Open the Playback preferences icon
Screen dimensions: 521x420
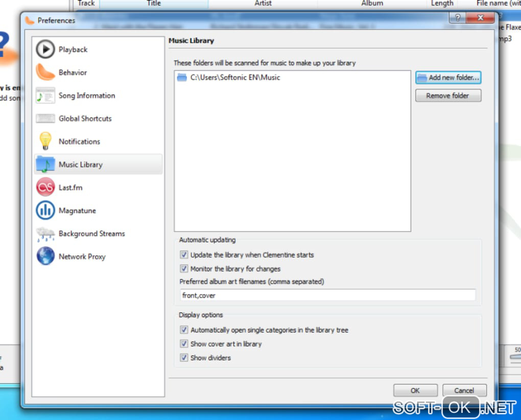[x=45, y=49]
